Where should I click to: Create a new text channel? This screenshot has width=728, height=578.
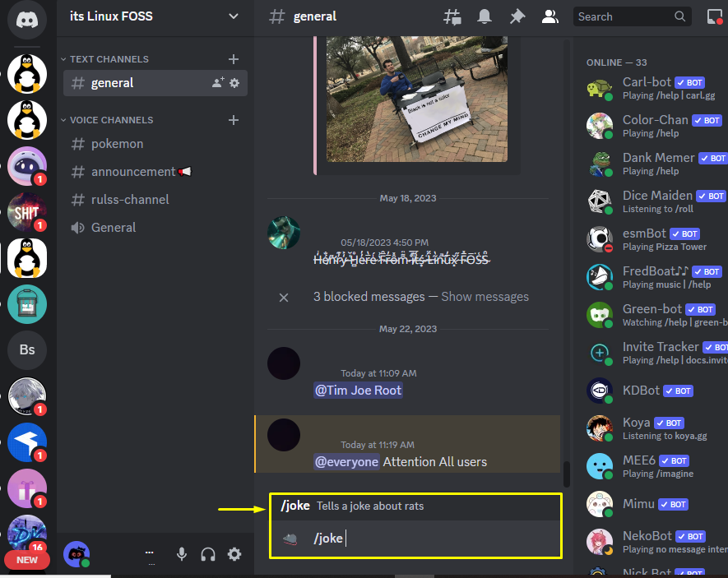(234, 59)
